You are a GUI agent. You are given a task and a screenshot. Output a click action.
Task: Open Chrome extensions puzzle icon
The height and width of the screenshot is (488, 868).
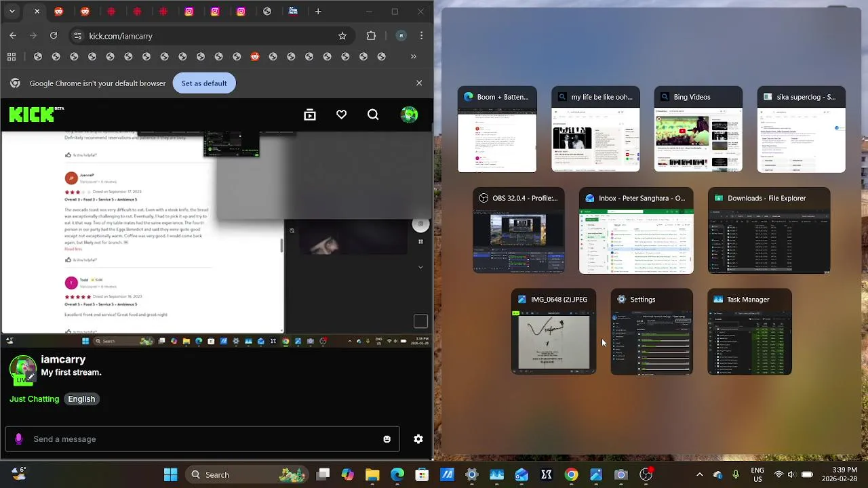point(371,36)
